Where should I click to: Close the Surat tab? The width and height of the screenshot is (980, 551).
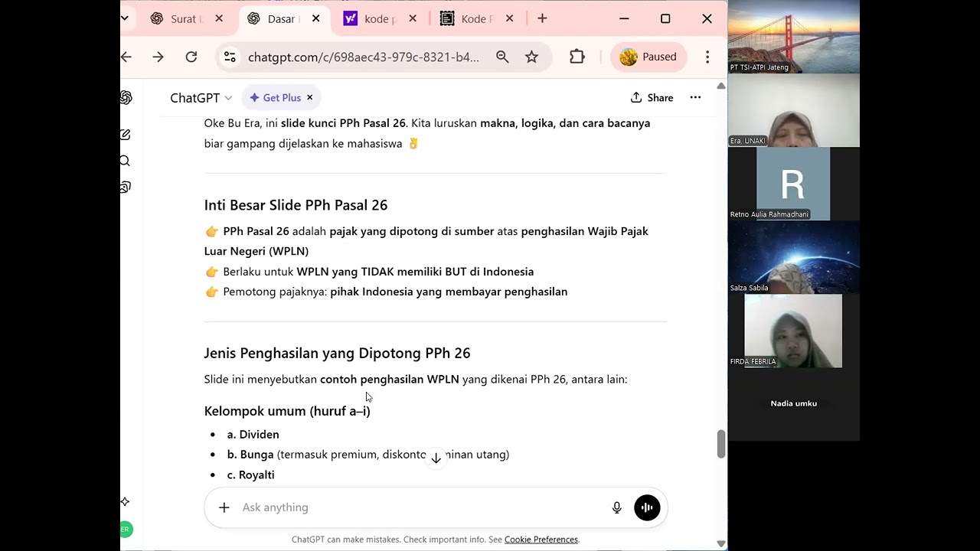(x=219, y=18)
